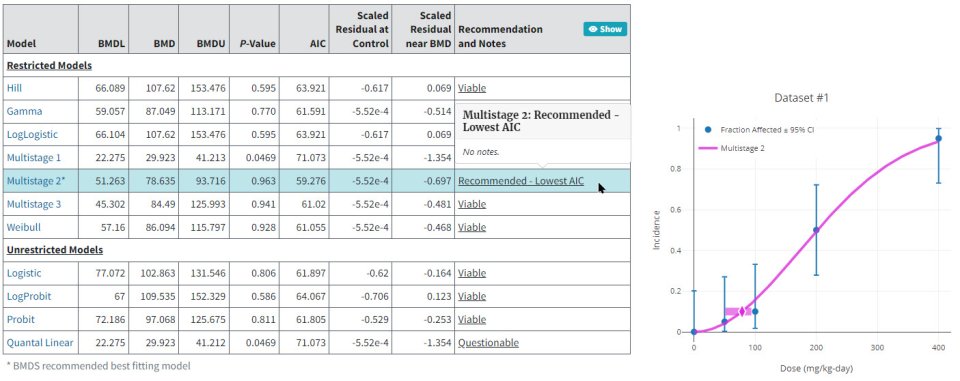Click the BMD diamond marker on plot
Screen dimensions: 960x381
(x=742, y=312)
